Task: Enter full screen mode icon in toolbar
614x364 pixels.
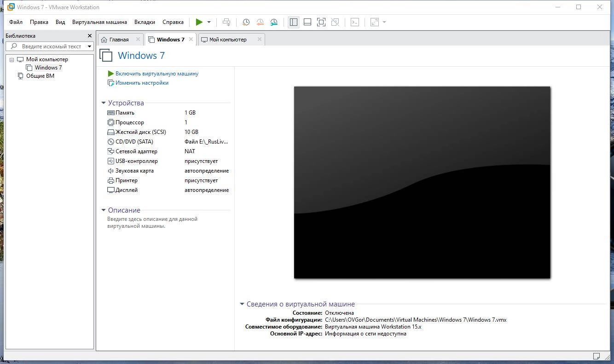Action: [321, 22]
